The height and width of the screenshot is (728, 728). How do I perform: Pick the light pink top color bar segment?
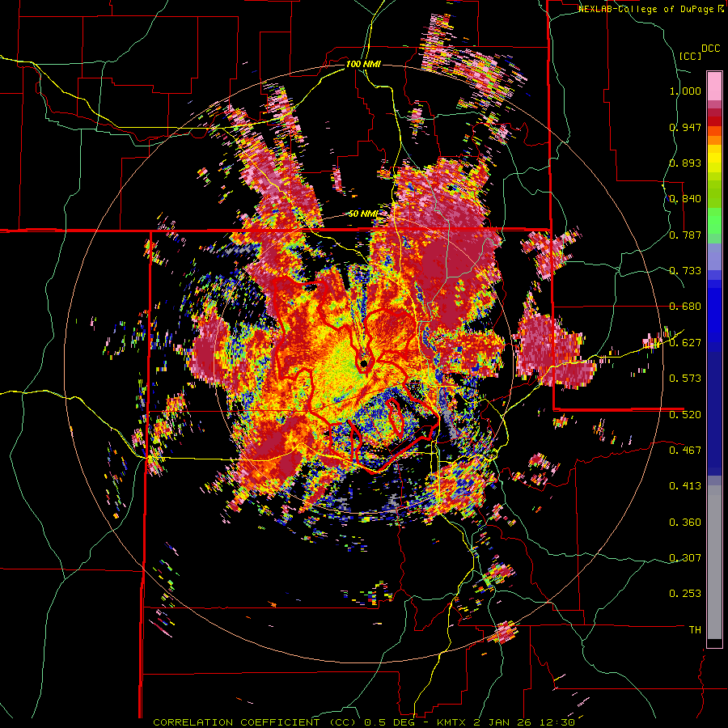[x=714, y=87]
